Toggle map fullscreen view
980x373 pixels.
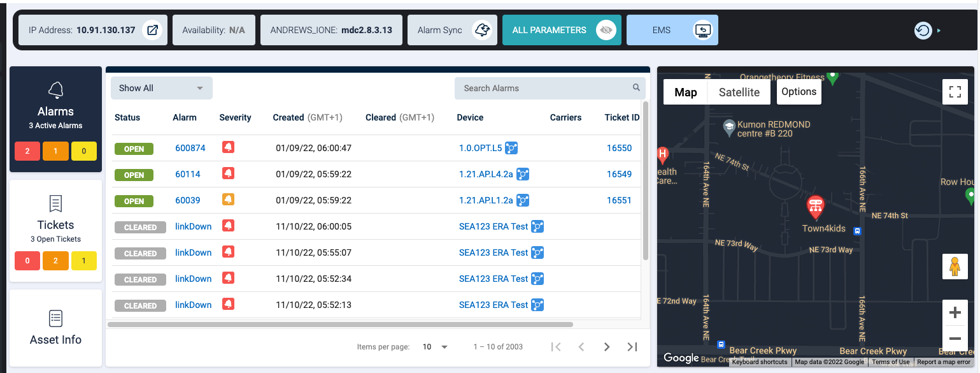coord(955,92)
